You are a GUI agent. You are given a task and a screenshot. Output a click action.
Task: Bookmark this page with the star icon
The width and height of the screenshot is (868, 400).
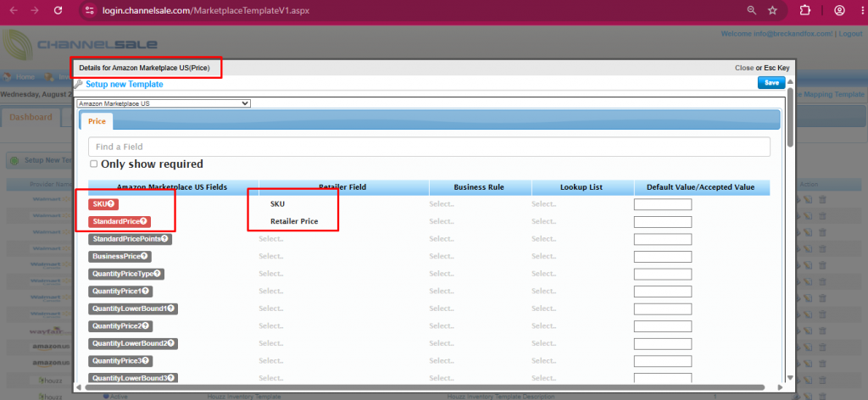[773, 10]
